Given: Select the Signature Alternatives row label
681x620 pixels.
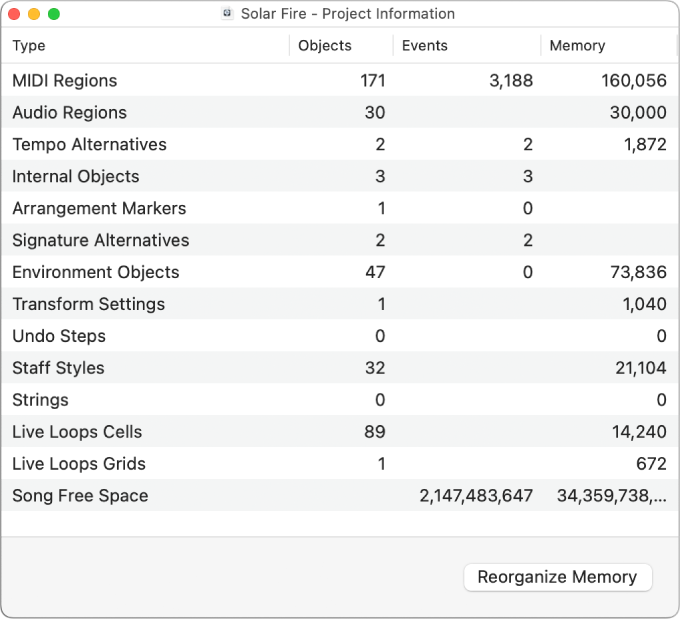Looking at the screenshot, I should pos(101,240).
